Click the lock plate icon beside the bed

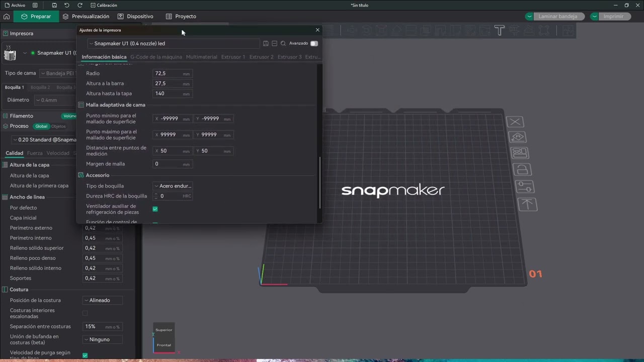pyautogui.click(x=522, y=170)
